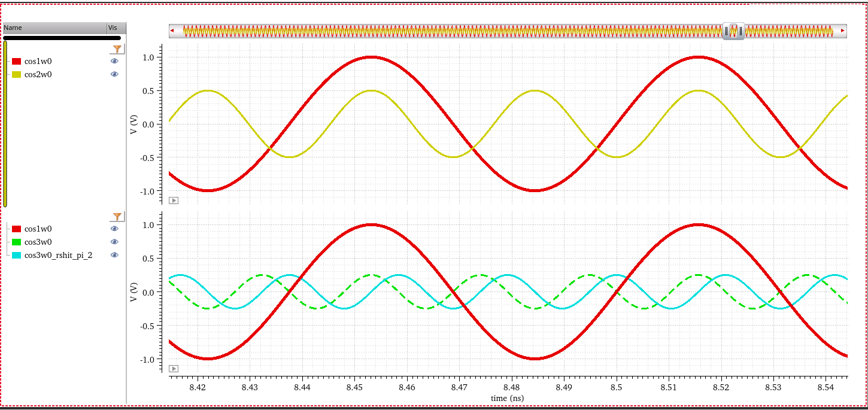This screenshot has height=410, width=868.
Task: Select cos1w0 name in lower list
Action: [x=38, y=229]
